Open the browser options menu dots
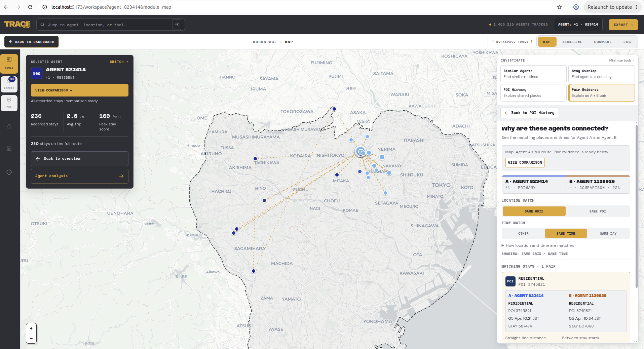The height and width of the screenshot is (349, 644). (636, 7)
